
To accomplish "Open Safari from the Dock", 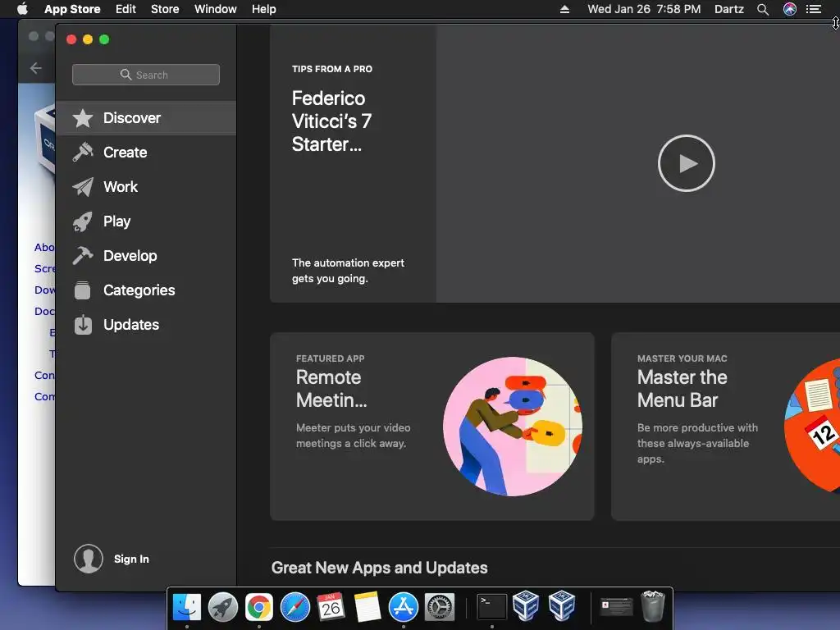I will point(295,608).
